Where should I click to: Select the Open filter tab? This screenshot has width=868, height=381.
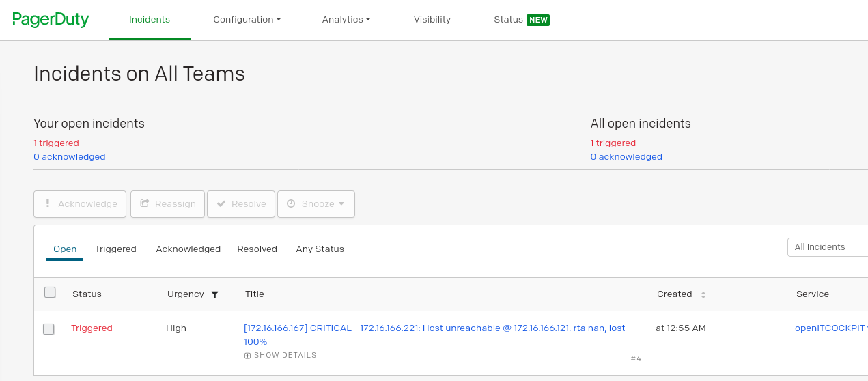pos(65,249)
